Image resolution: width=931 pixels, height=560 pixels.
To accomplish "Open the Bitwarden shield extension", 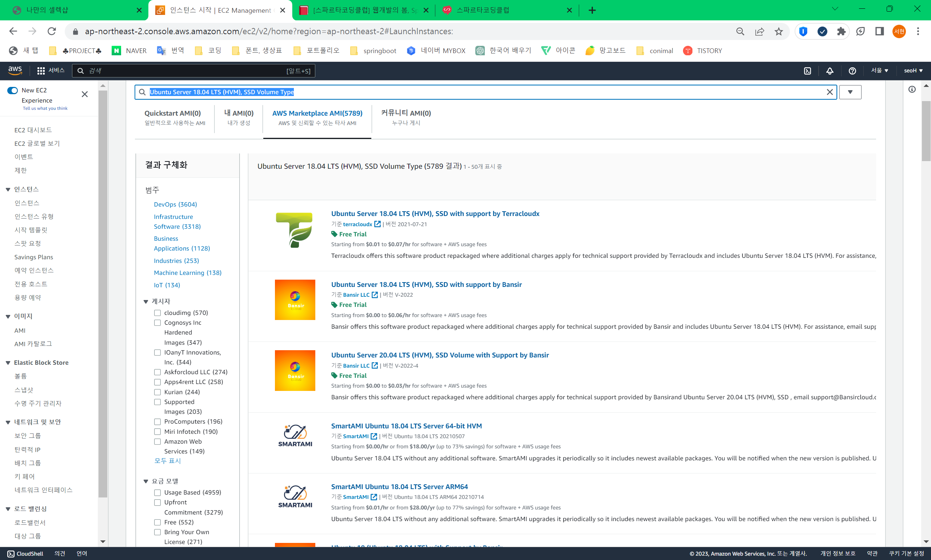I will (803, 32).
